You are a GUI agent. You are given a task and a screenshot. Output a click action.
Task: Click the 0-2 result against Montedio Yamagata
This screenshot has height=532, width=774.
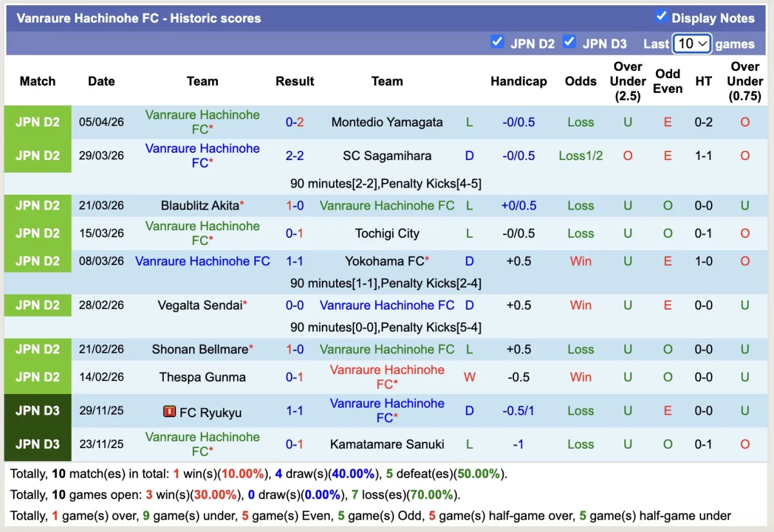(295, 123)
